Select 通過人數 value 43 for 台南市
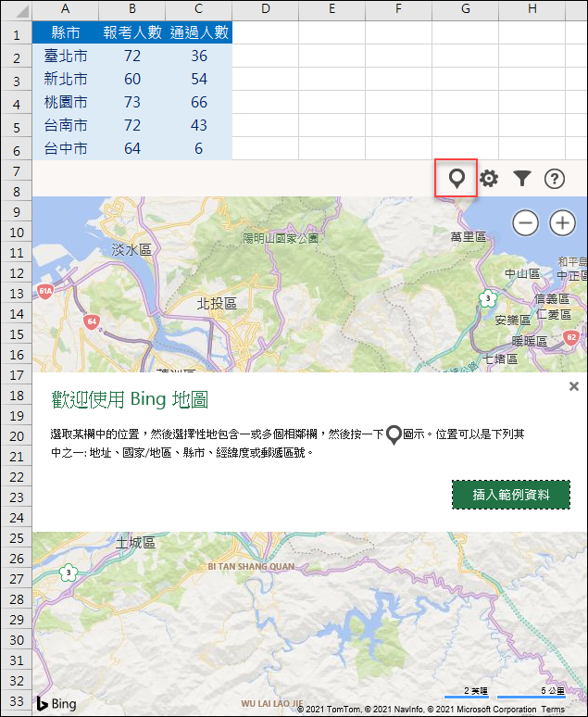588x717 pixels. point(198,125)
